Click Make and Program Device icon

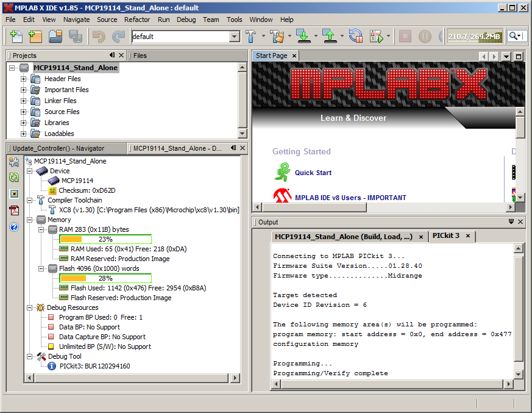coord(303,37)
